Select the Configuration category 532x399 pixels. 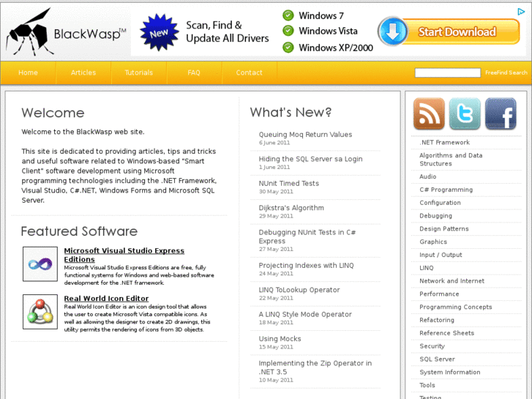(x=440, y=203)
